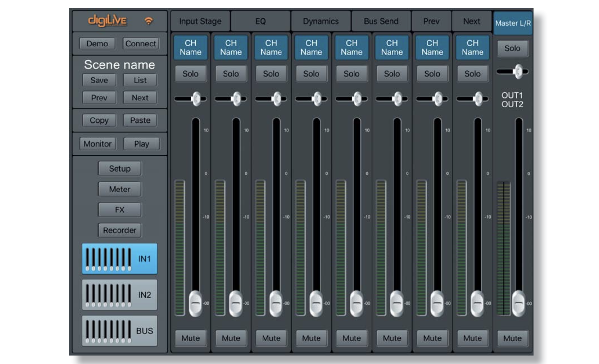Viewport: 599px width, 364px height.
Task: Mute the third channel
Action: [271, 338]
